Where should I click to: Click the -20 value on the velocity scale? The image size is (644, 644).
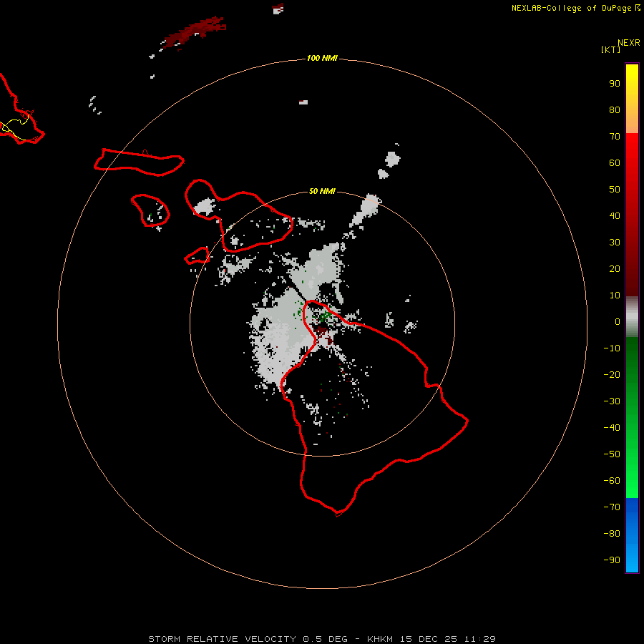612,374
